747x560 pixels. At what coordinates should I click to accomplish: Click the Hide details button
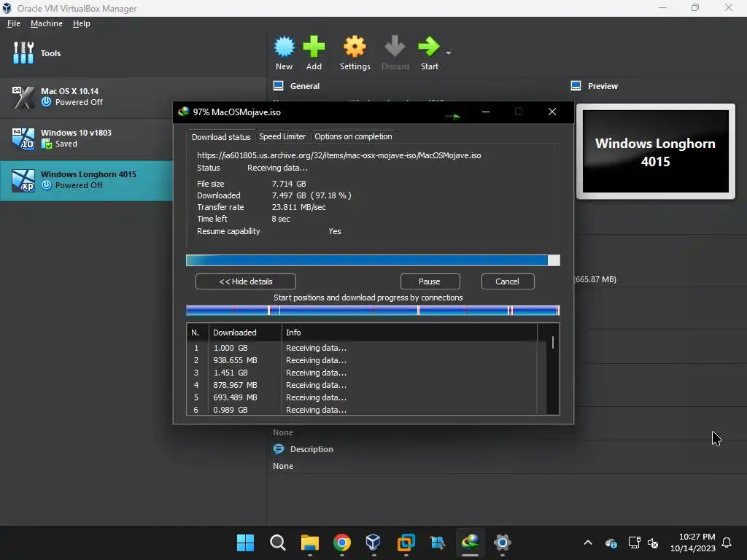click(246, 281)
